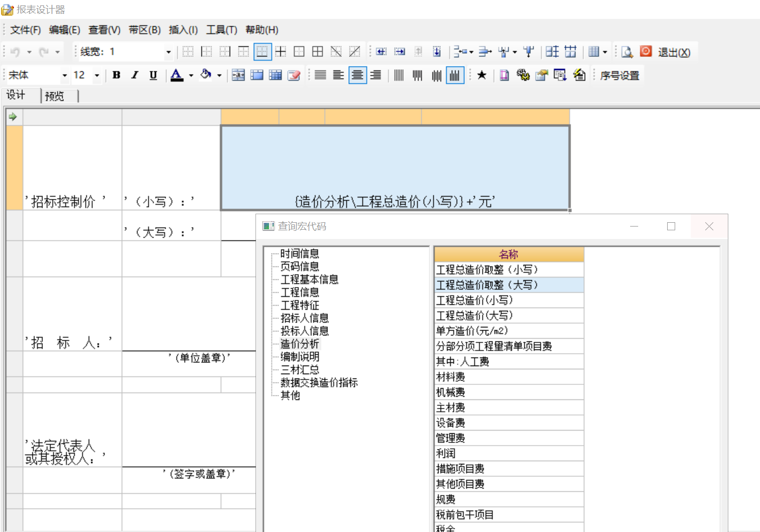Click the eraser clear-format icon

294,75
